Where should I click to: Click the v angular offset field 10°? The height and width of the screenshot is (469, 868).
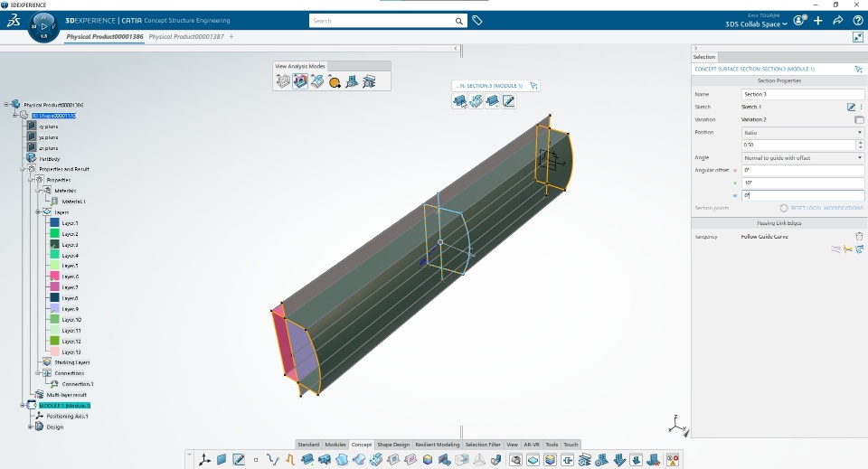pyautogui.click(x=803, y=183)
